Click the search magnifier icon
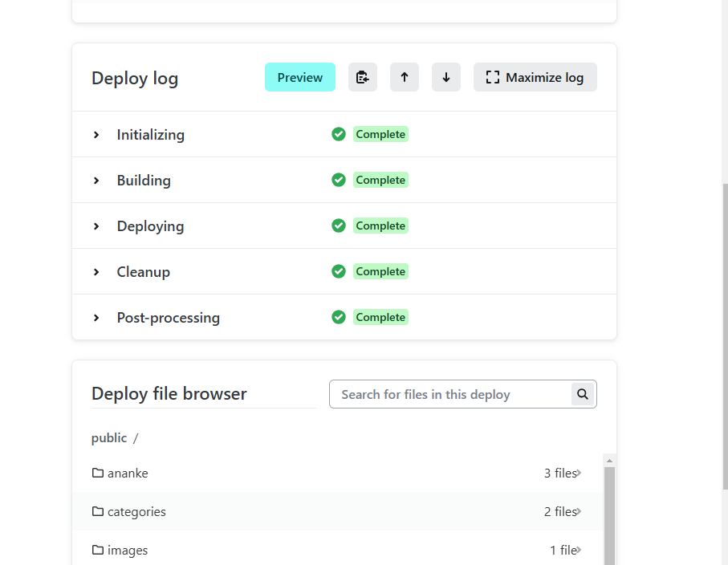Viewport: 728px width, 565px height. (x=583, y=394)
